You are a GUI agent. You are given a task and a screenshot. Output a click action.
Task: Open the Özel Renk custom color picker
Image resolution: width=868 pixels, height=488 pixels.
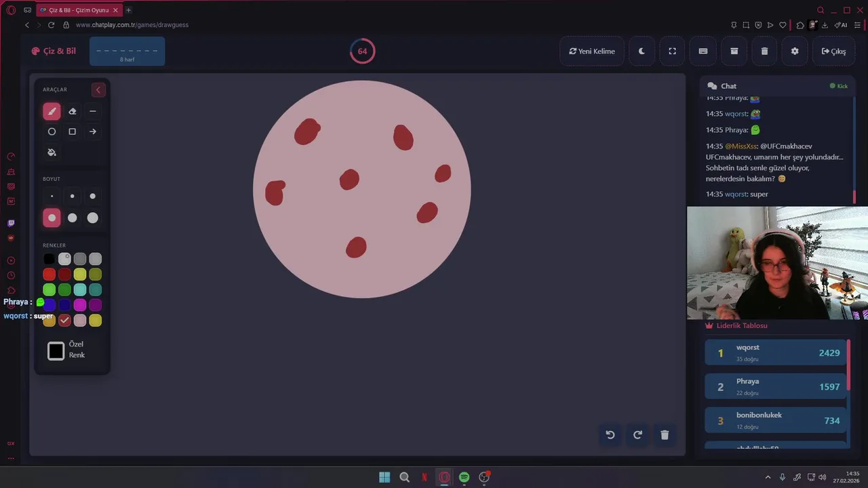click(x=56, y=351)
